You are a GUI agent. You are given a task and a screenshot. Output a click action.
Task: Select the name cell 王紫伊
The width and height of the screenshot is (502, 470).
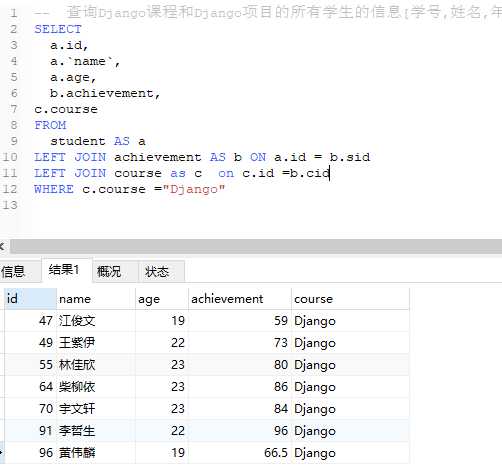tap(96, 343)
